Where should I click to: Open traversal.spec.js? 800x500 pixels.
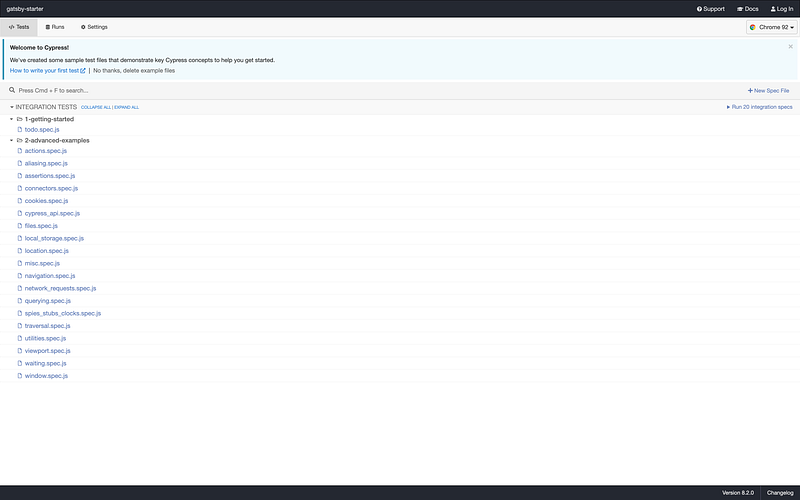pos(47,326)
